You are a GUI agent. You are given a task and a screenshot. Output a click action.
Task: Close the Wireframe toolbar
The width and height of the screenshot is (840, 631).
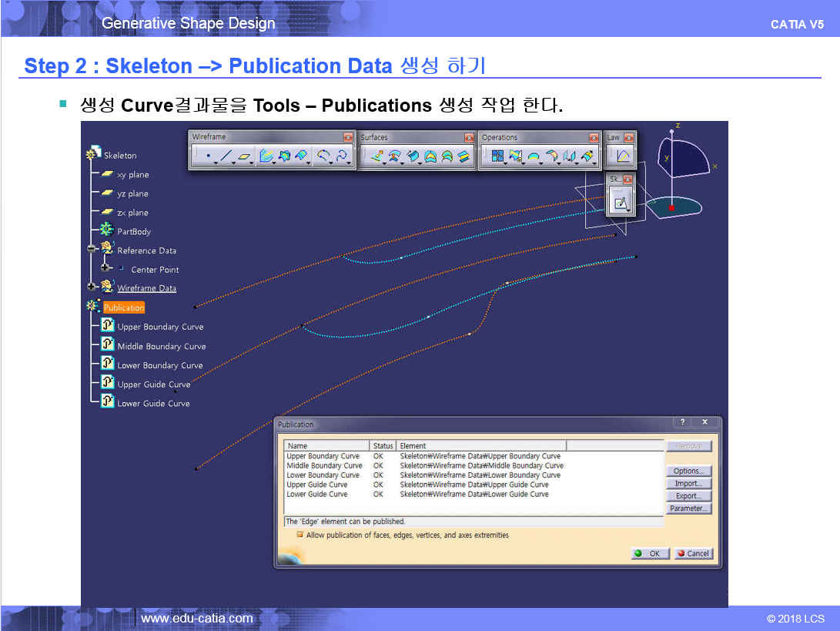coord(348,137)
